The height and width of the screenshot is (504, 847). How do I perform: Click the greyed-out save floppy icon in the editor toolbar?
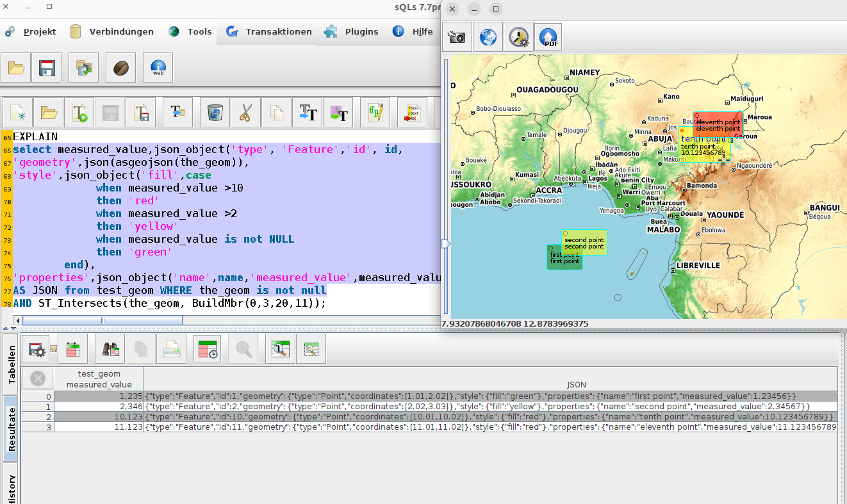point(110,113)
